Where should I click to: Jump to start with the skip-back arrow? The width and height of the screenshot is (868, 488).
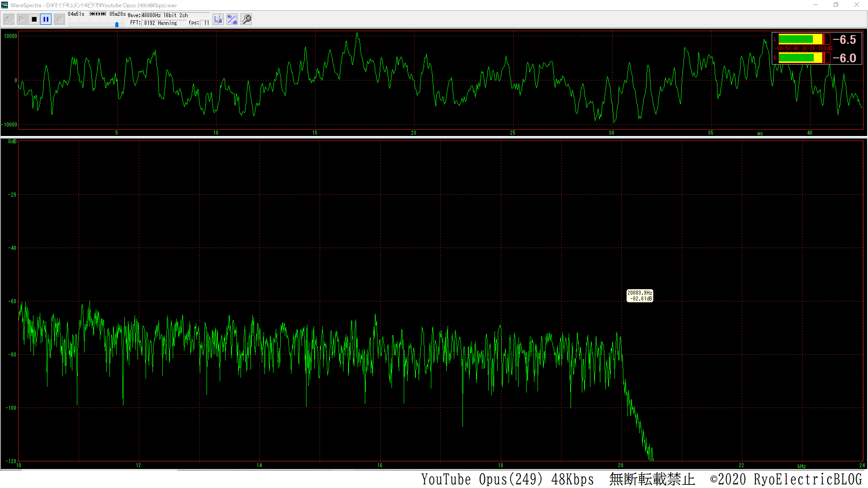[92, 14]
